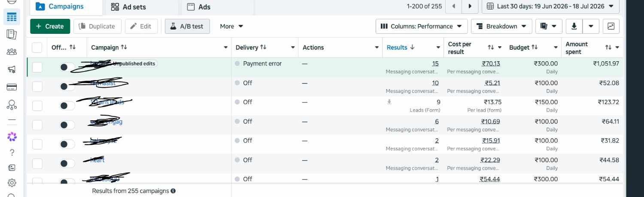The height and width of the screenshot is (197, 644).
Task: Open the audiences icon in left sidebar
Action: pos(12,52)
